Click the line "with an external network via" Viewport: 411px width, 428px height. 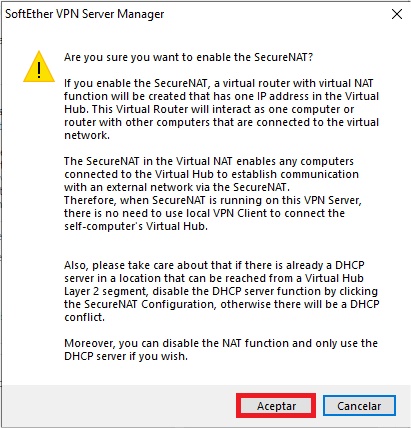177,187
